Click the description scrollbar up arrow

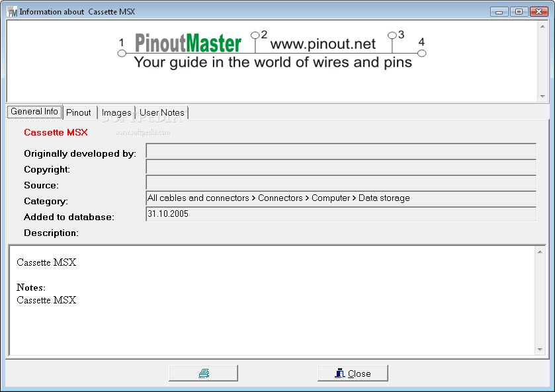point(540,252)
